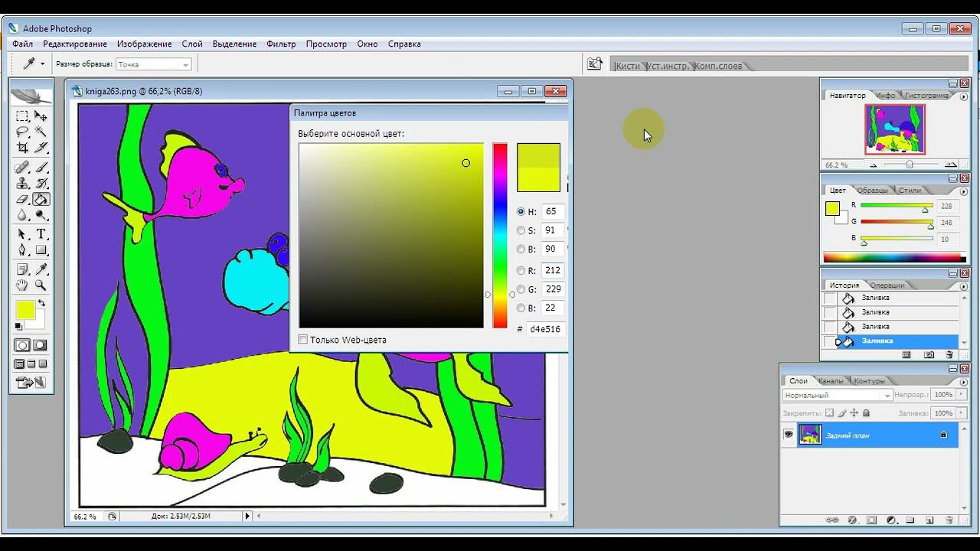This screenshot has width=980, height=551.
Task: Select the Magic Wand tool
Action: click(x=41, y=132)
